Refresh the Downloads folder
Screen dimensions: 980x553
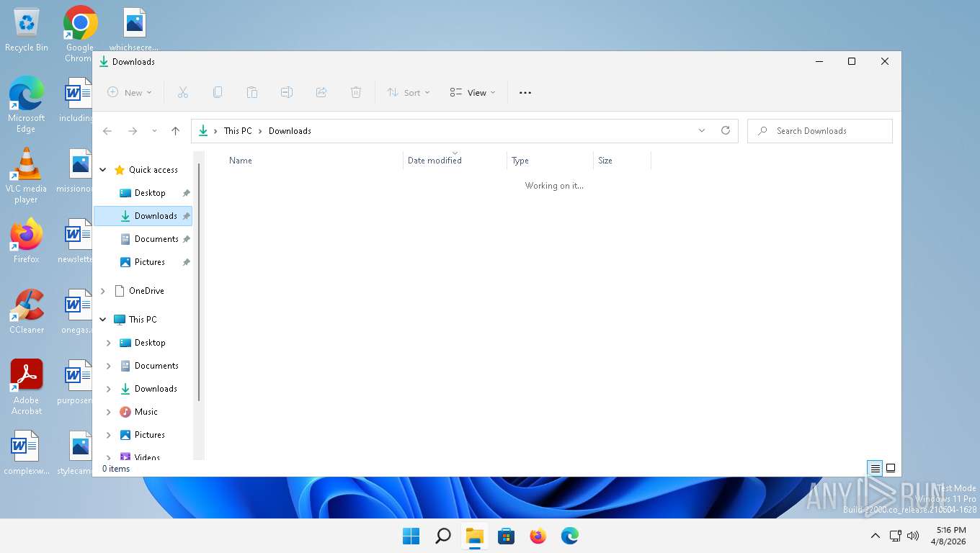[726, 131]
